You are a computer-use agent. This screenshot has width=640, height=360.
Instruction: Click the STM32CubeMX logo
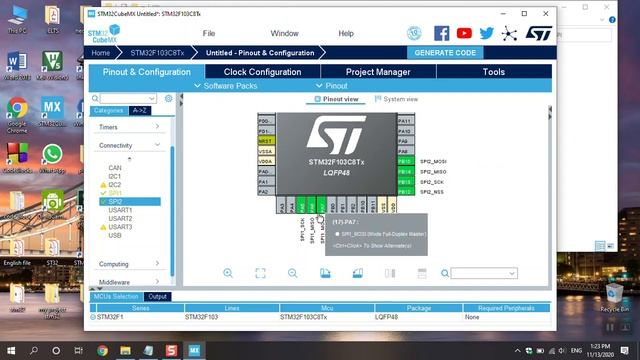click(104, 34)
